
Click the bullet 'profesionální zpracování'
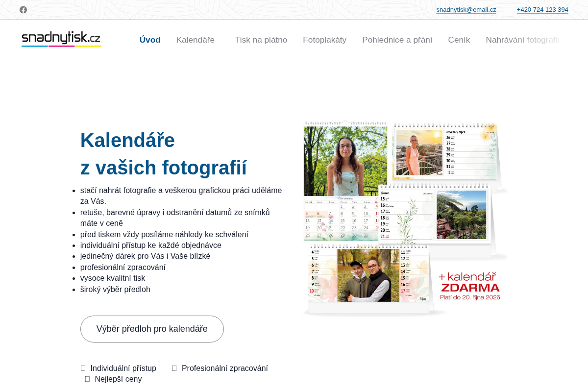(123, 267)
